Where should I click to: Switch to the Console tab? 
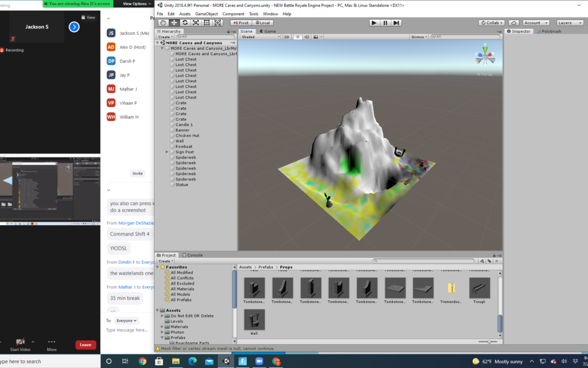192,255
